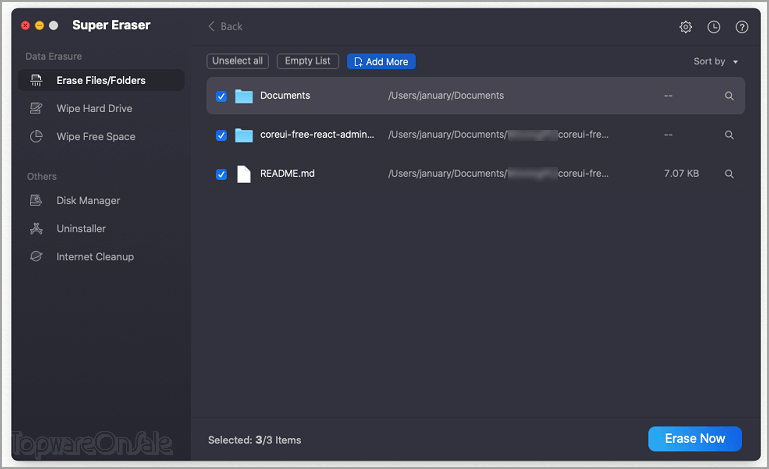Viewport: 769px width, 469px height.
Task: Open the help question mark icon
Action: pos(742,27)
